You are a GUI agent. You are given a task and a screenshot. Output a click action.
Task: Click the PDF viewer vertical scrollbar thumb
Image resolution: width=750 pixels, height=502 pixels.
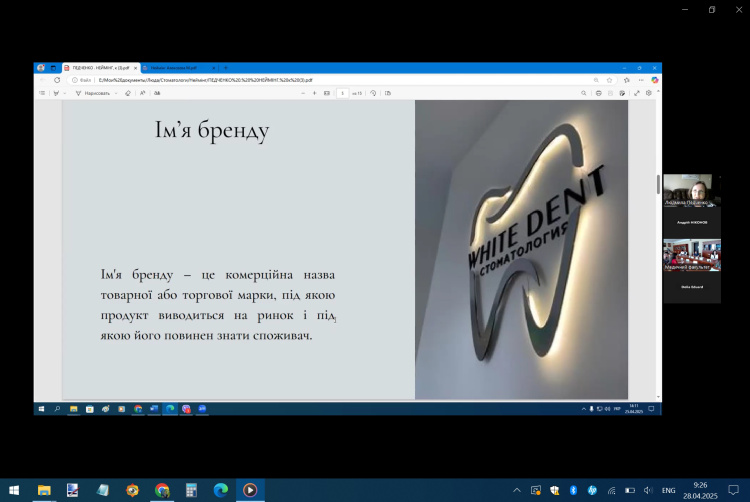tap(658, 184)
